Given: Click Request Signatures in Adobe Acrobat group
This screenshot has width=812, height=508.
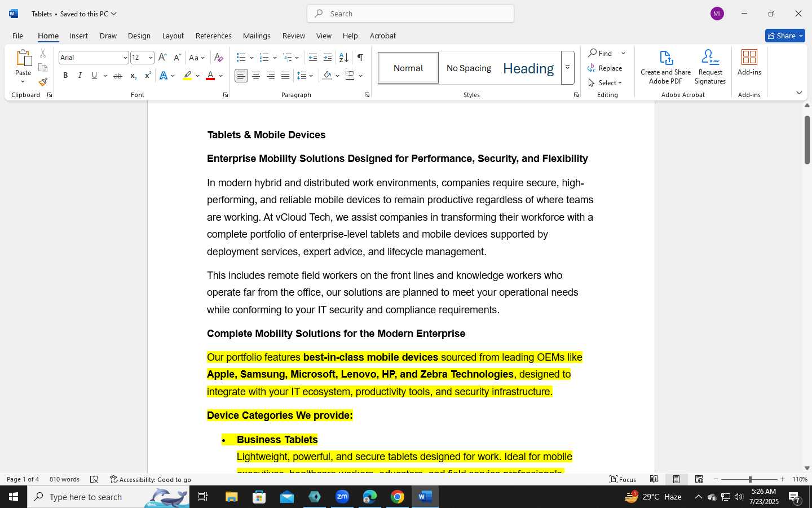Looking at the screenshot, I should pos(710,67).
